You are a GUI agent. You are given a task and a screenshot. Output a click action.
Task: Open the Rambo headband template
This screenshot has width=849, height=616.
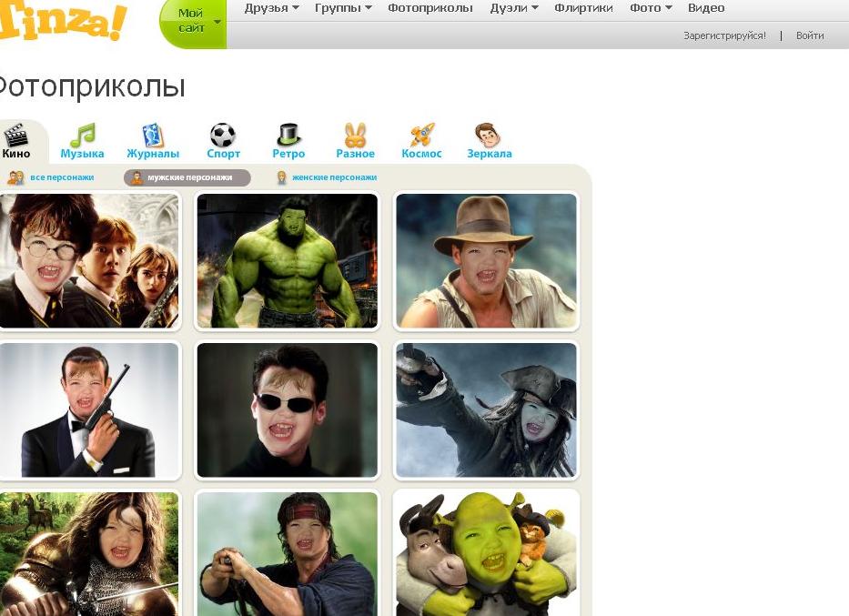288,554
